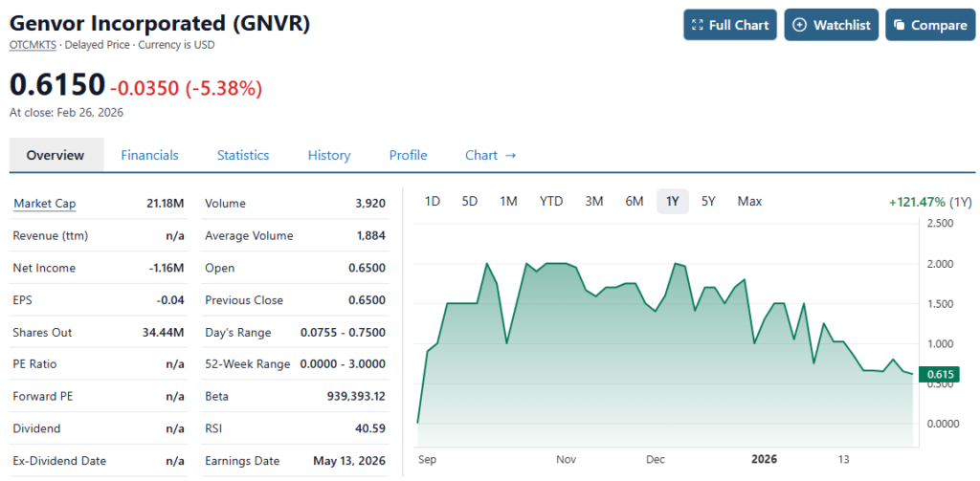980x481 pixels.
Task: Switch to the Financials tab
Action: 149,155
